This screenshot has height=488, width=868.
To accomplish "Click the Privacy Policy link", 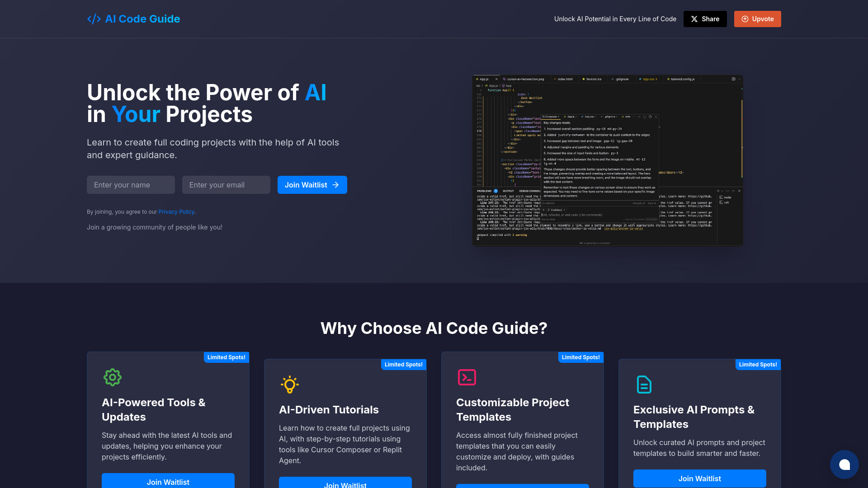I will tap(176, 211).
